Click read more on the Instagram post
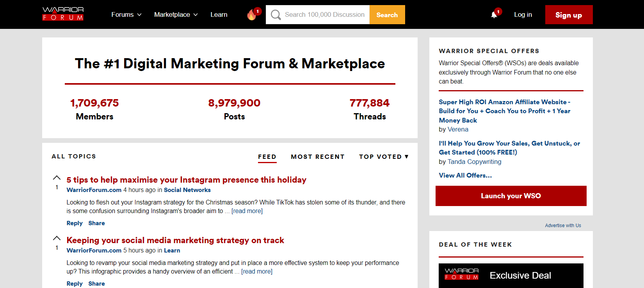Screen dimensions: 644x288 point(247,211)
